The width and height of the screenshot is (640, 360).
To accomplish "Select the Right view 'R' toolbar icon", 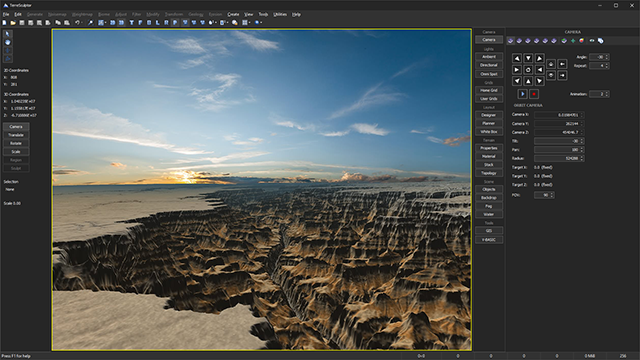I will [166, 23].
